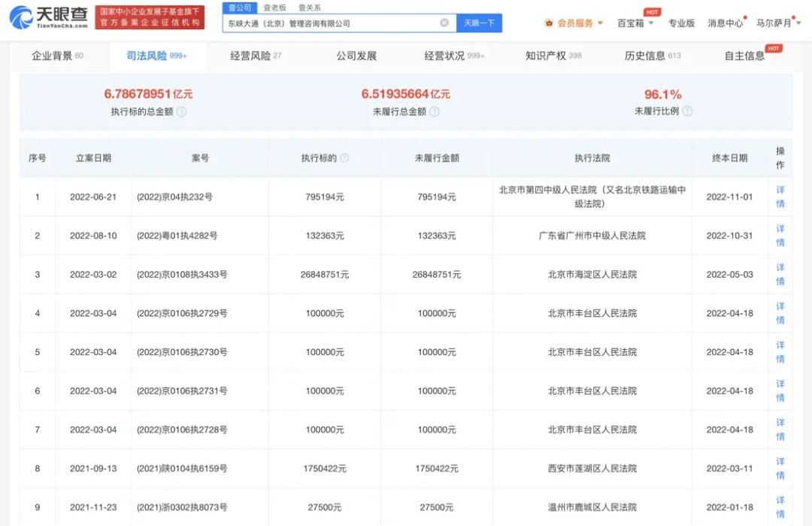812x526 pixels.
Task: Click case number (2021)陕0104执6159号
Action: [x=182, y=469]
